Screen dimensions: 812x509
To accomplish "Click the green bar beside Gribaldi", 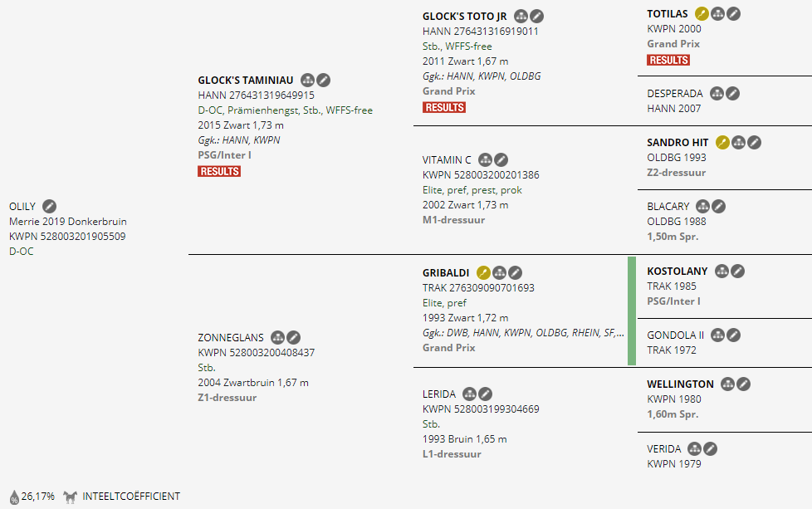I will point(632,311).
